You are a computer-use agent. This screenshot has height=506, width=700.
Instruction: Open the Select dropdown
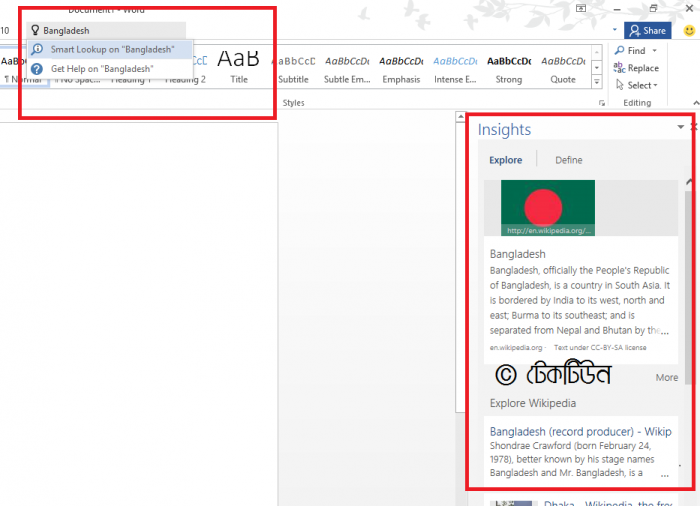[636, 85]
